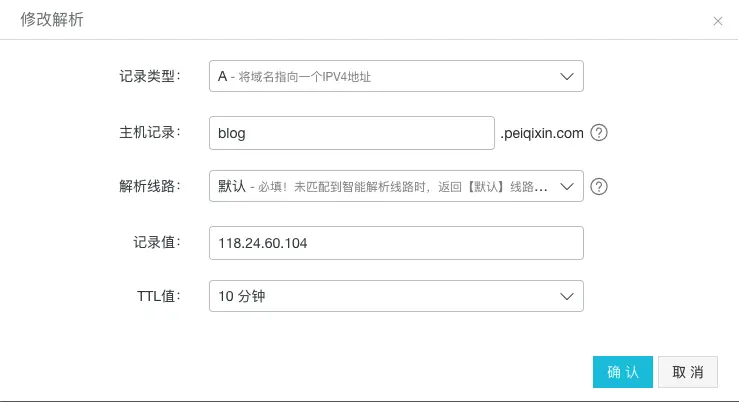Open help icon beside 解析线路 dropdown
739x402 pixels.
click(x=599, y=187)
